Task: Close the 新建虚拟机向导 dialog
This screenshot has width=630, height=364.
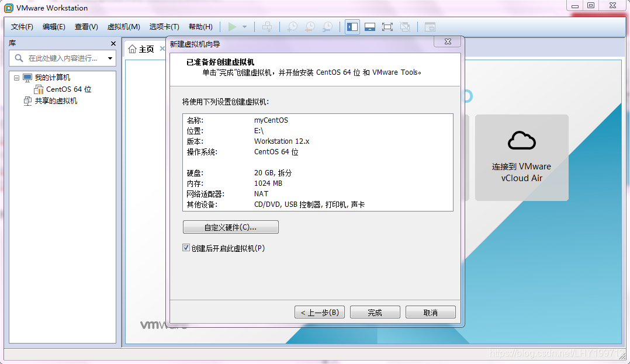Action: 448,42
